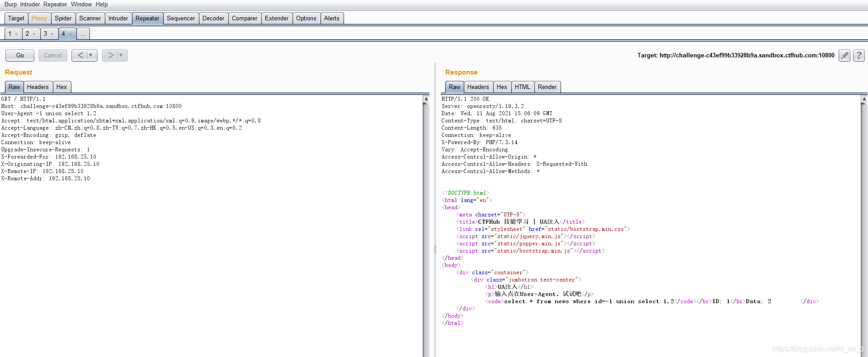Click the 'GET / HTTP/1.1' request line

pos(23,99)
